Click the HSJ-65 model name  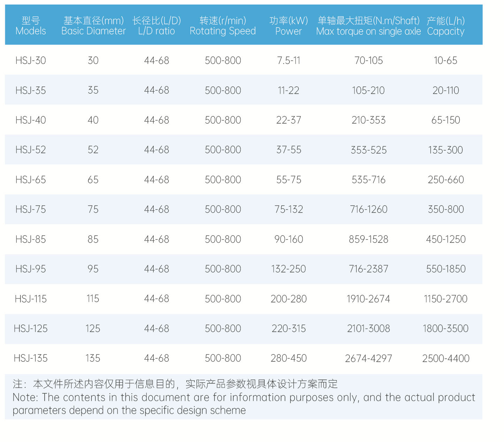point(31,180)
